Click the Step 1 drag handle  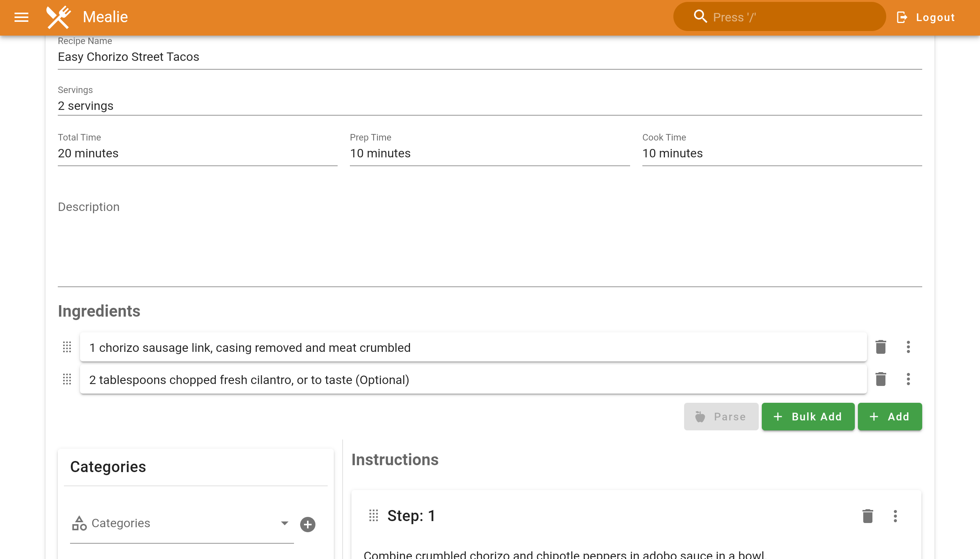point(374,516)
